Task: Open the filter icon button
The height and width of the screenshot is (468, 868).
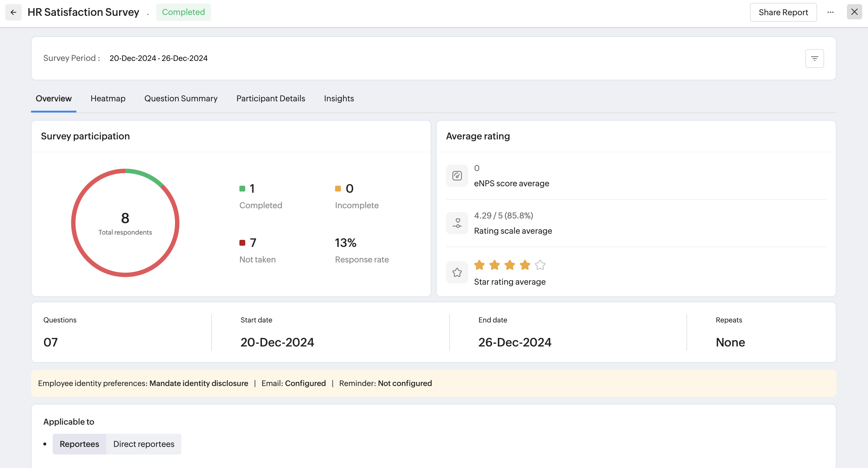Action: tap(814, 59)
